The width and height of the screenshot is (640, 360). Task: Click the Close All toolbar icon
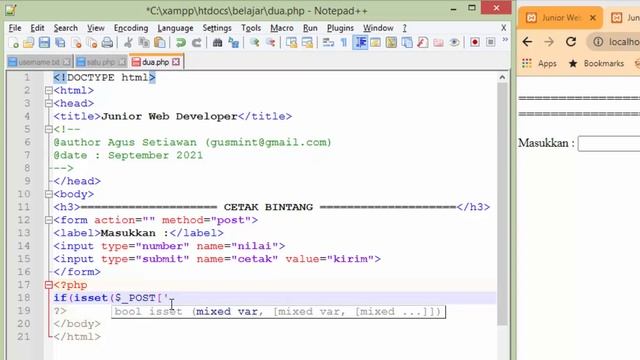[x=92, y=42]
